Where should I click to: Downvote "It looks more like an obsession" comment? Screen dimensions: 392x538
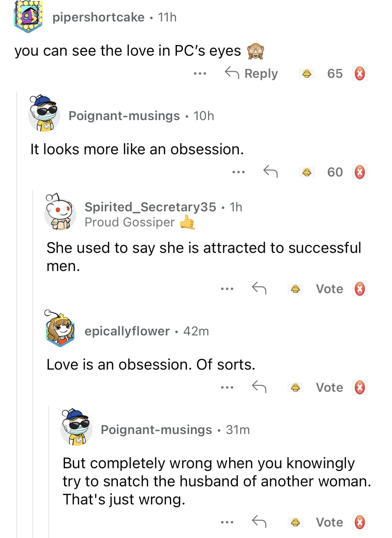coord(360,172)
